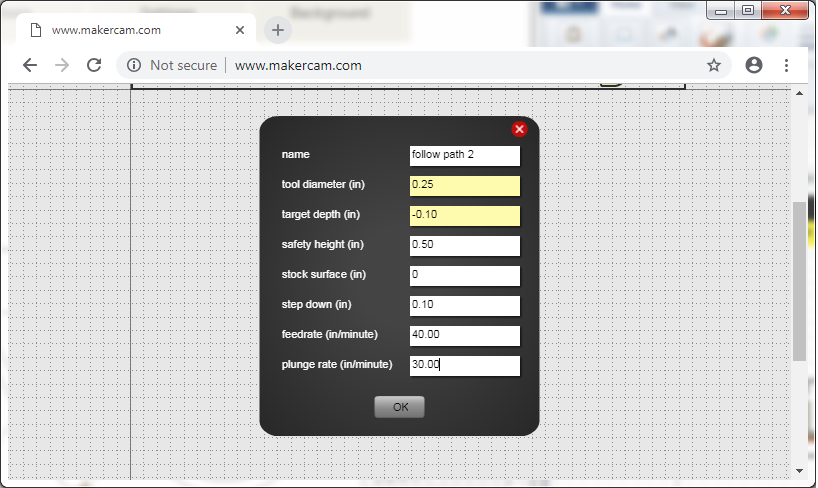Click the page scrollbar down arrow

pyautogui.click(x=799, y=470)
